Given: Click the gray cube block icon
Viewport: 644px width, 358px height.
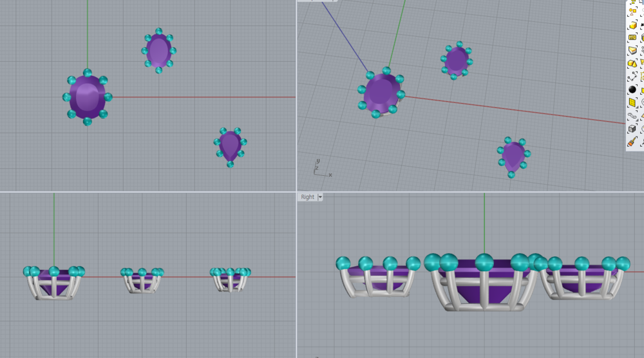Looking at the screenshot, I should point(632,128).
